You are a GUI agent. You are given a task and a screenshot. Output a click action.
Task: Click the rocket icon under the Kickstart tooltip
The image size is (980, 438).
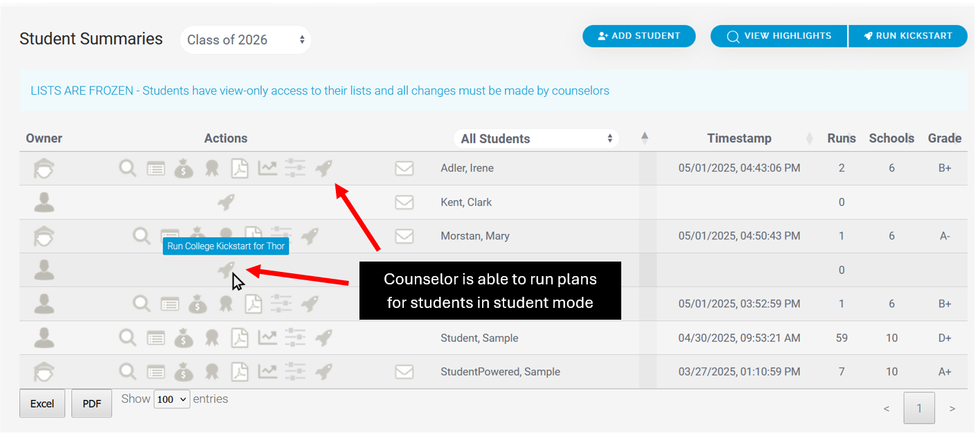click(x=226, y=270)
